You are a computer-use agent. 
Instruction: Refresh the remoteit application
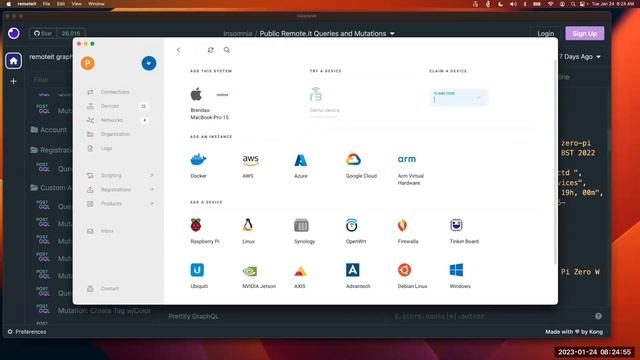point(211,50)
